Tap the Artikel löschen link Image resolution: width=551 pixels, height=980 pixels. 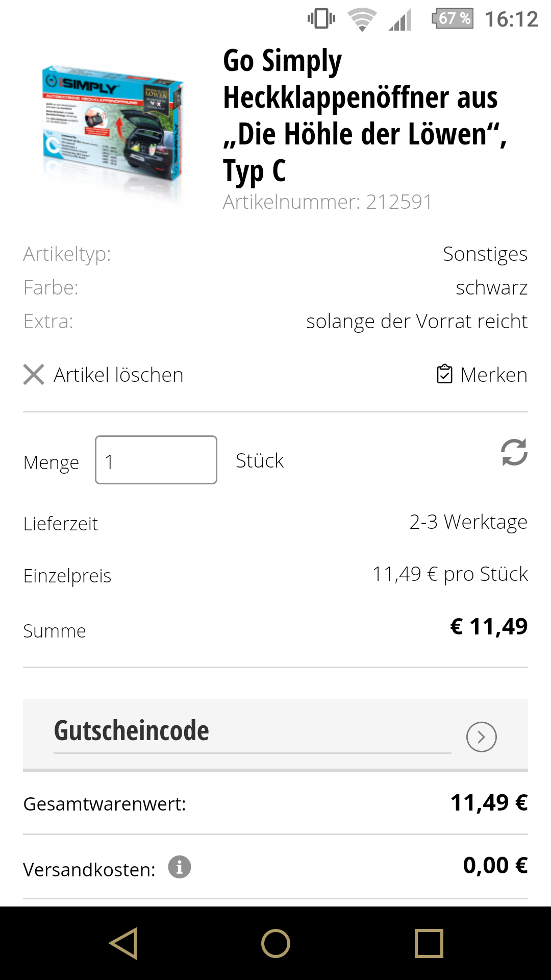tap(118, 375)
